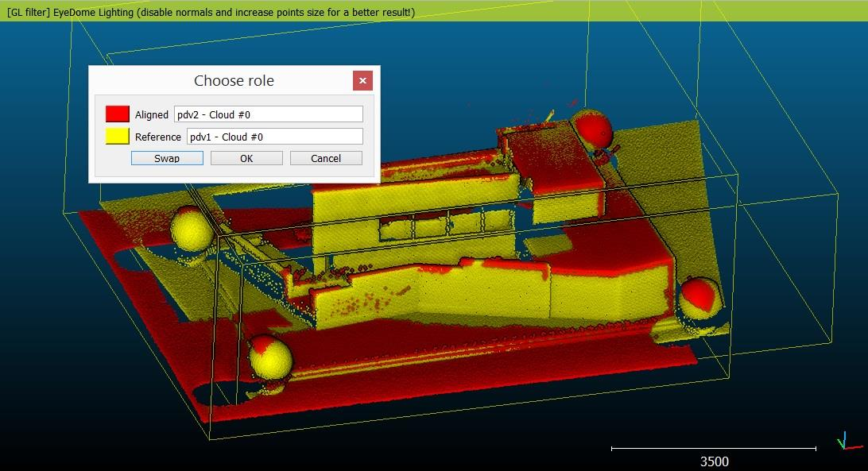Close the Choose role dialog
This screenshot has width=868, height=471.
(x=362, y=80)
